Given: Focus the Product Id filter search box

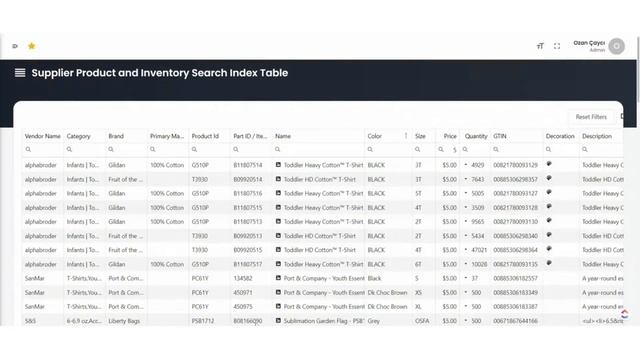Looking at the screenshot, I should pyautogui.click(x=209, y=149).
